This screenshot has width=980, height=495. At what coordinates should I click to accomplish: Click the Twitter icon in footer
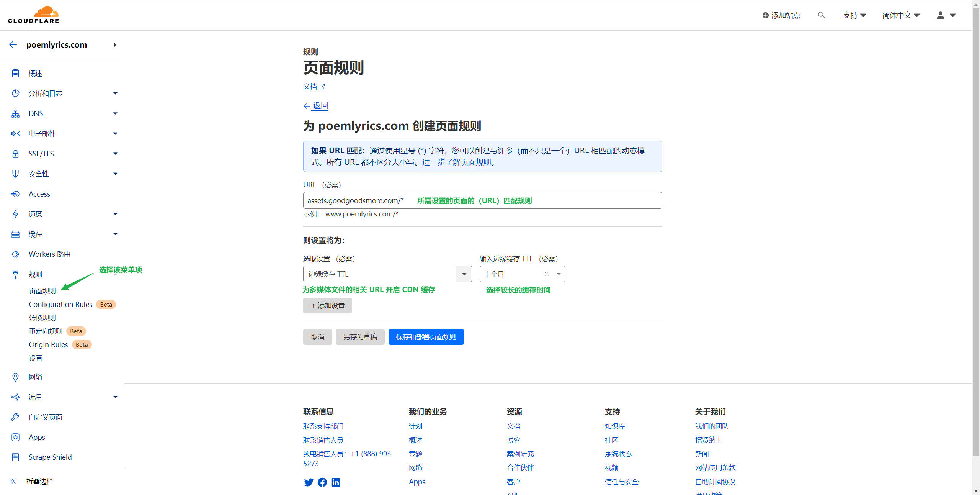click(309, 482)
